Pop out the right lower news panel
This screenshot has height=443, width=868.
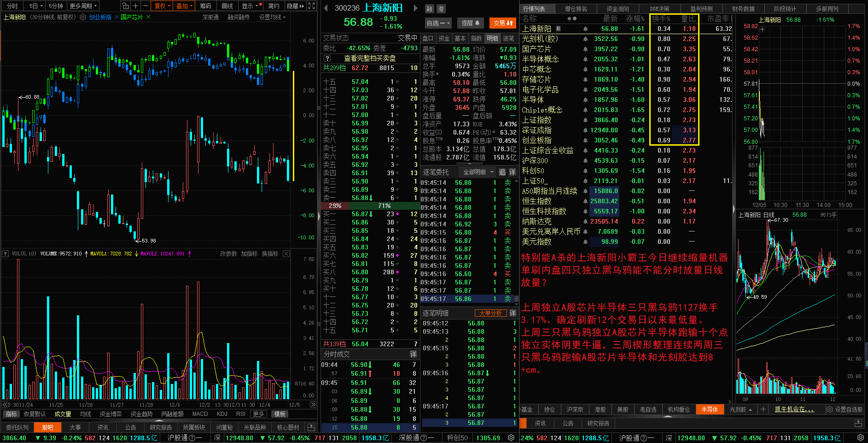[x=858, y=423]
